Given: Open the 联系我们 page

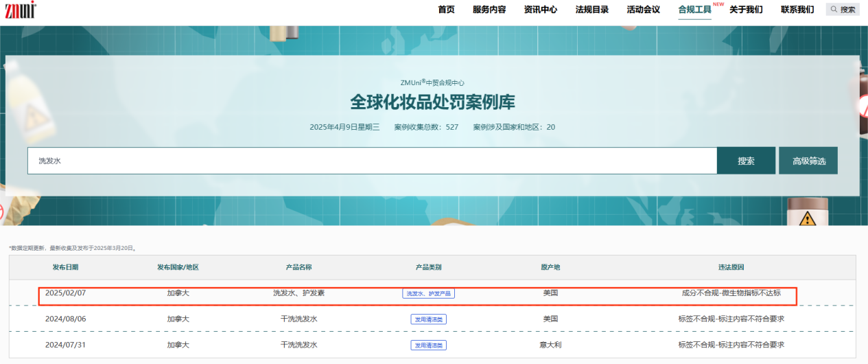Looking at the screenshot, I should (x=797, y=10).
